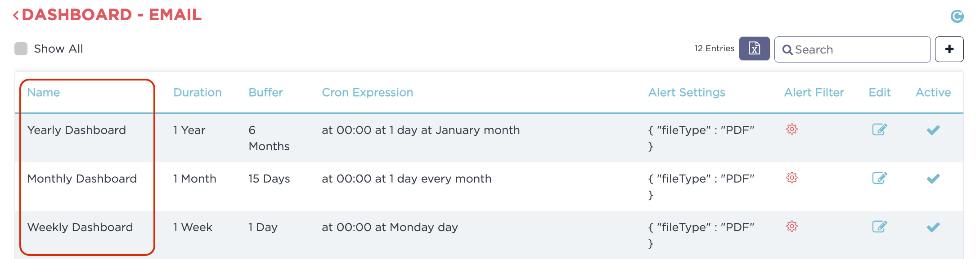Edit the Monthly Dashboard schedule
980x259 pixels.
click(879, 179)
